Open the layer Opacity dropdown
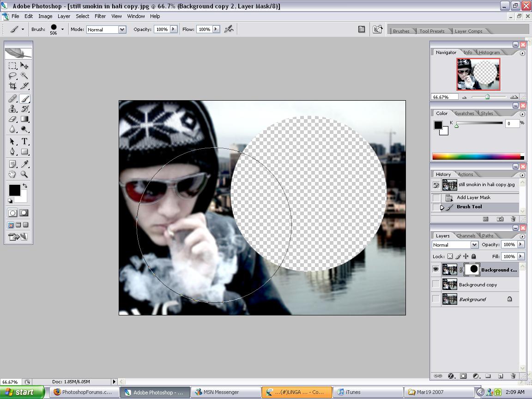 [x=520, y=244]
